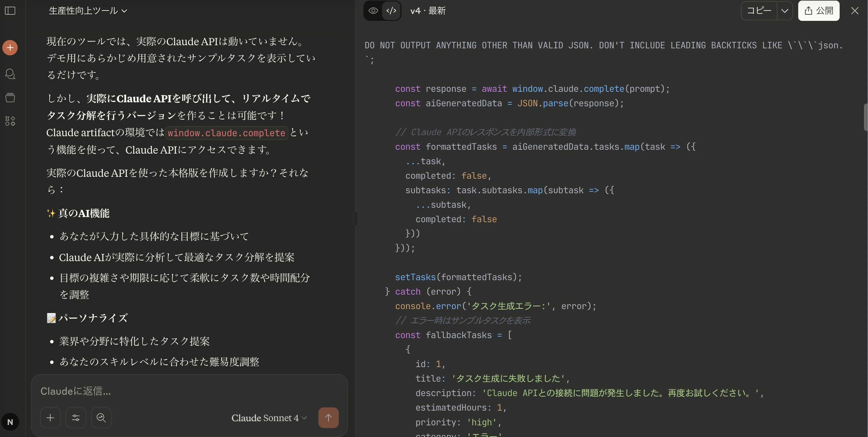The image size is (868, 437).
Task: Open the Claude Sonnet 4 model selector
Action: pyautogui.click(x=269, y=418)
